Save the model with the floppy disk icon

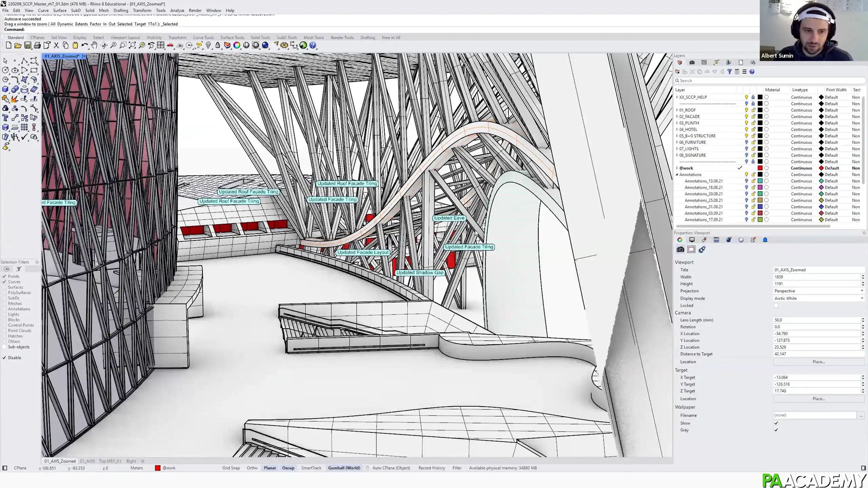28,45
